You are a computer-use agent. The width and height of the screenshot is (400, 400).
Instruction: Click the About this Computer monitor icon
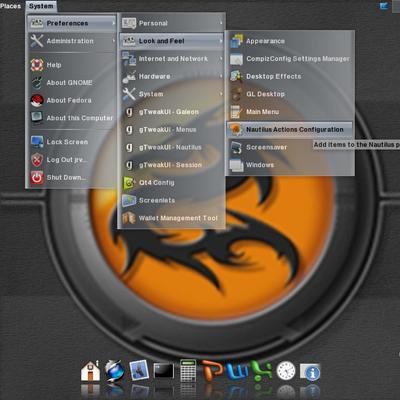37,118
